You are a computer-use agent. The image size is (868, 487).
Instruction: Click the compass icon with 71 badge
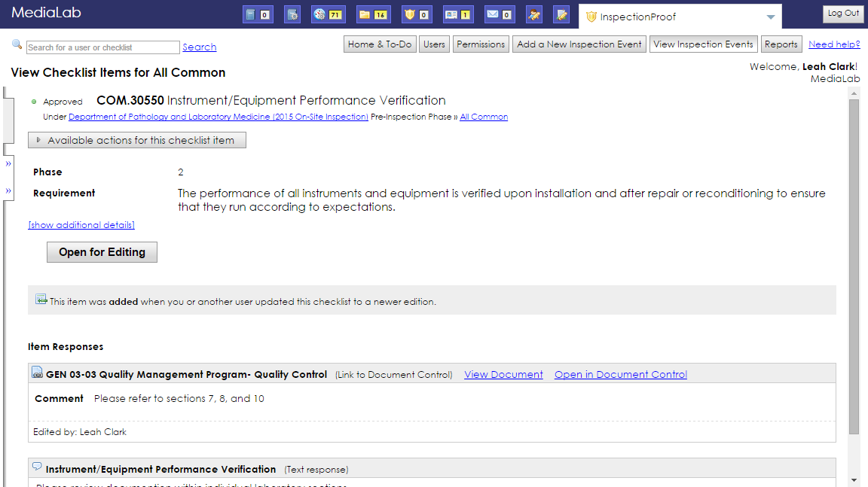(328, 14)
